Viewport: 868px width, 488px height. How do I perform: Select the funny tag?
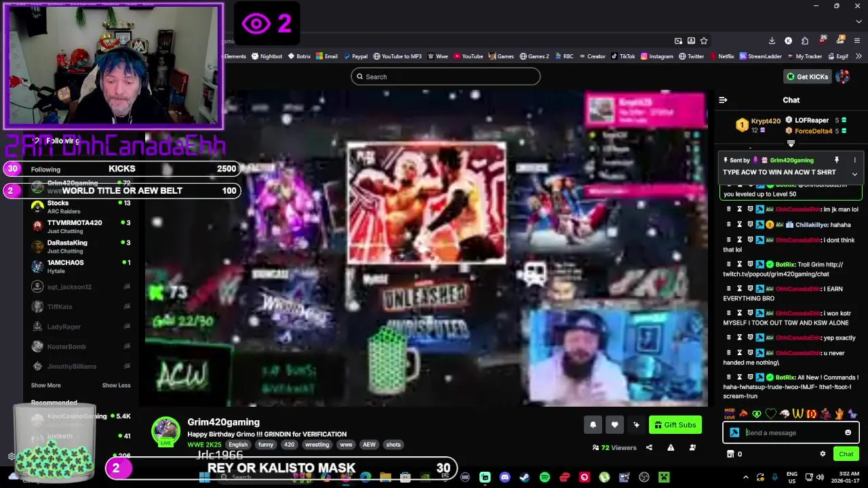266,445
